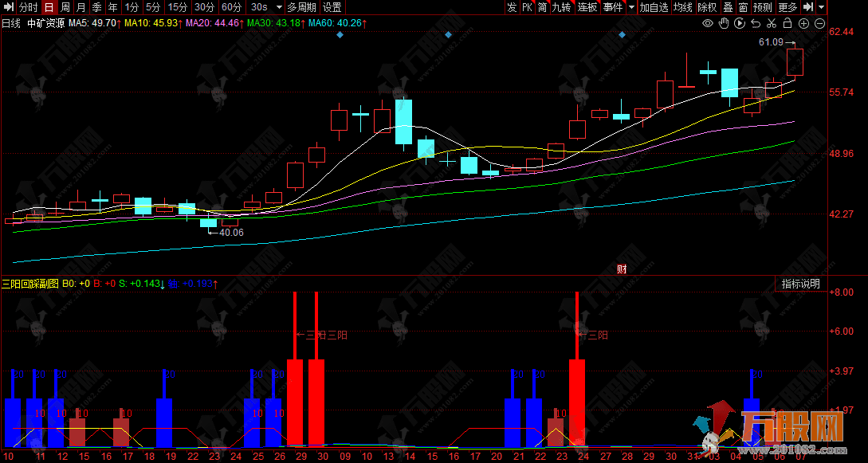Select the 15分 period tab

pos(177,7)
